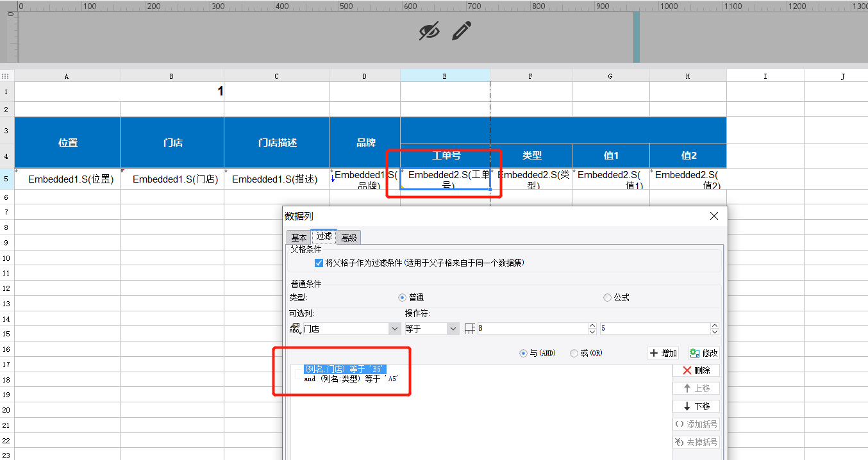Select the 或(OR) radio button

point(574,353)
